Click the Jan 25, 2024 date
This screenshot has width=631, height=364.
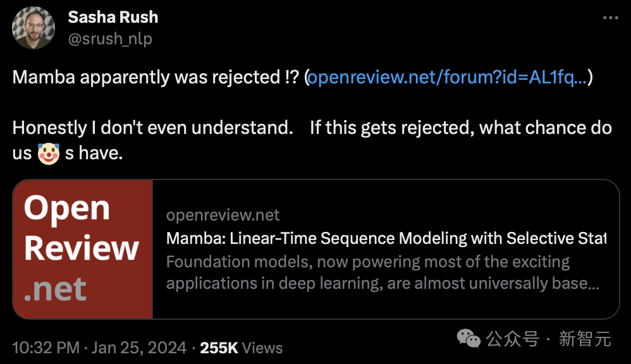139,347
